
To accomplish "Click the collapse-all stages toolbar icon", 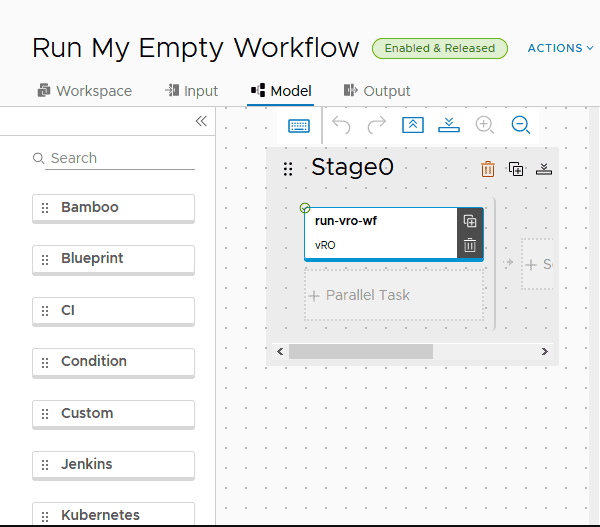I will pos(413,125).
